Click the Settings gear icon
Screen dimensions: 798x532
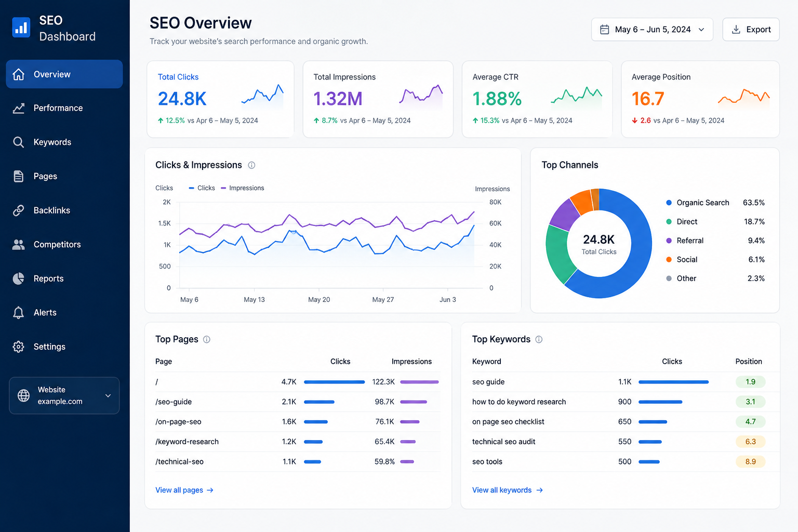coord(19,347)
